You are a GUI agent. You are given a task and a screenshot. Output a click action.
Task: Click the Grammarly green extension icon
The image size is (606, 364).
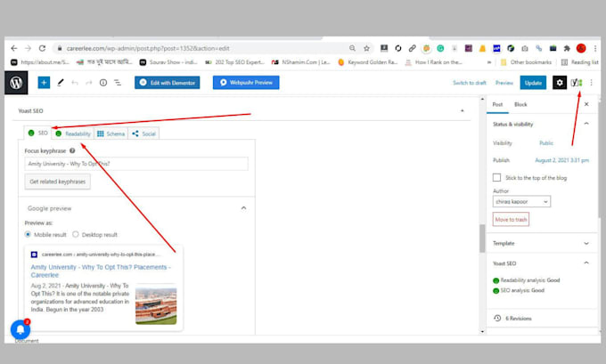click(x=440, y=48)
